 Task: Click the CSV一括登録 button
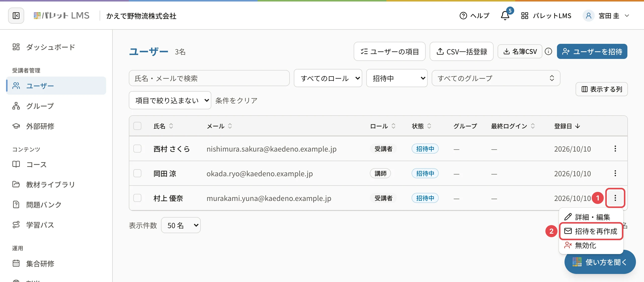461,51
